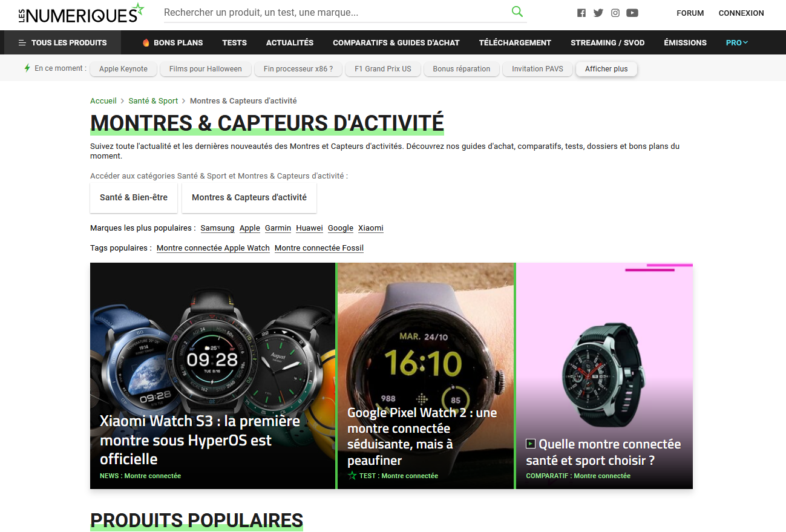Click the green search magnifier icon
786x532 pixels.
tap(517, 11)
